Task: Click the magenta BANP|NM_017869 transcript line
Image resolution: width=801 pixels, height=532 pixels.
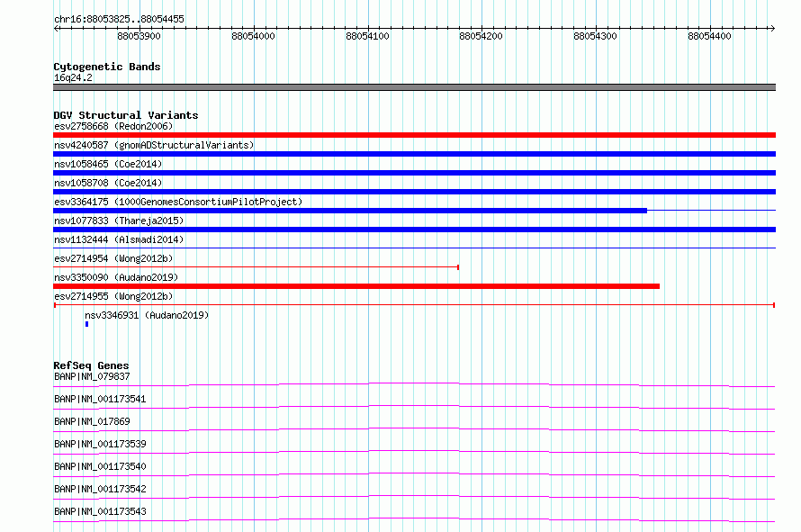Action: (414, 429)
